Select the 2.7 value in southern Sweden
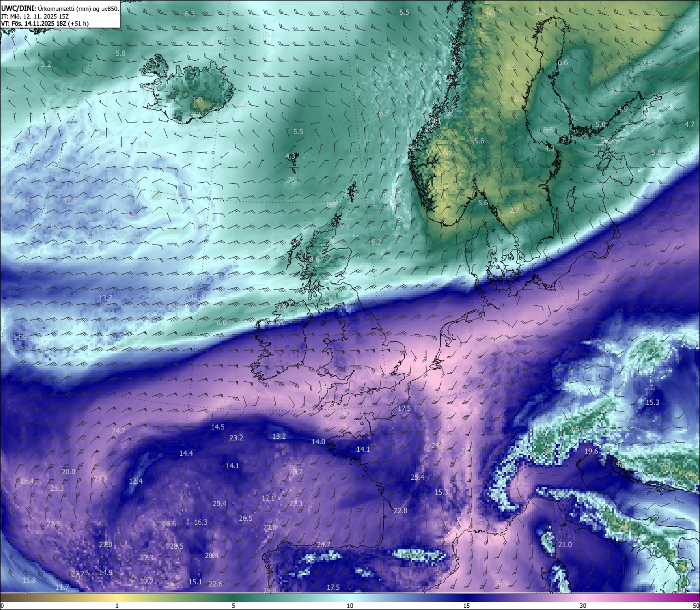The height and width of the screenshot is (610, 700). tap(515, 210)
